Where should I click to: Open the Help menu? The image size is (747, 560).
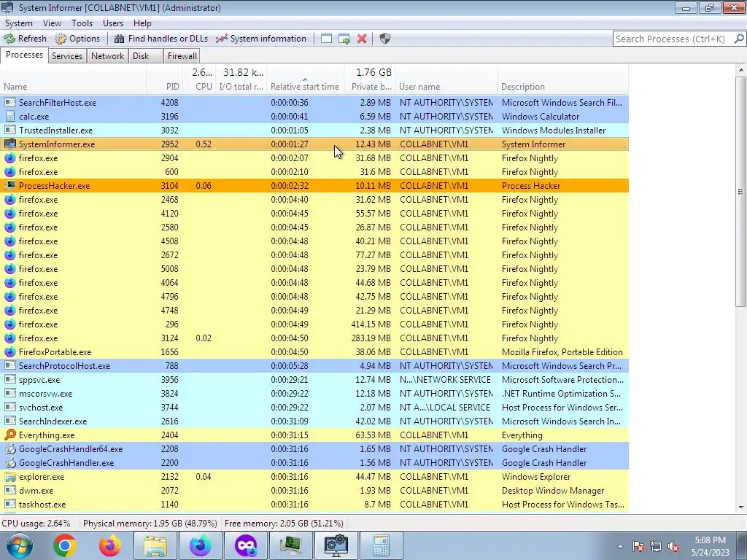[142, 23]
